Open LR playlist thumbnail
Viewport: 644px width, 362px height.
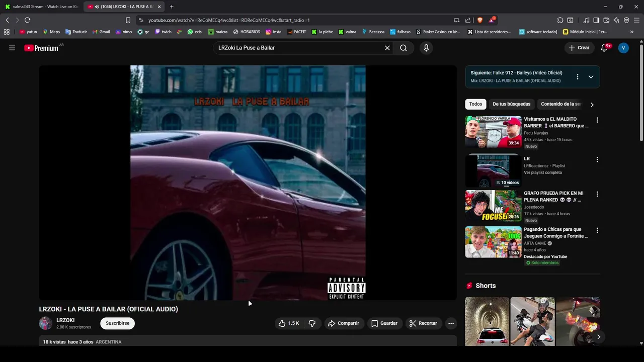coord(493,170)
